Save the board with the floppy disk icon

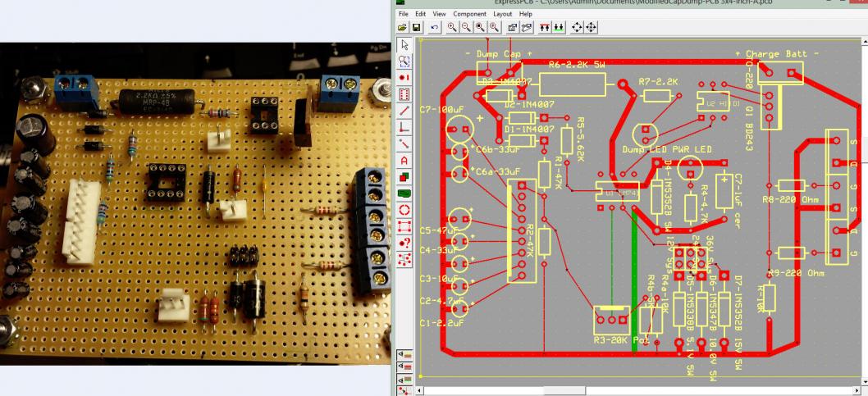(x=416, y=27)
